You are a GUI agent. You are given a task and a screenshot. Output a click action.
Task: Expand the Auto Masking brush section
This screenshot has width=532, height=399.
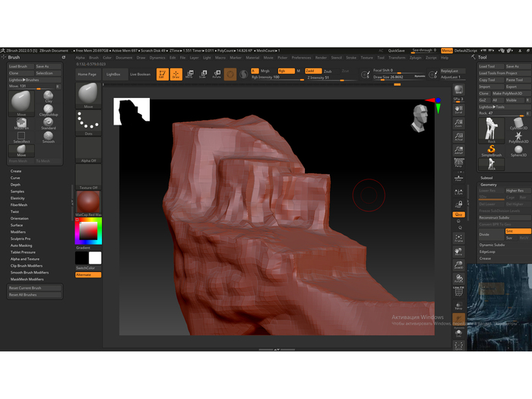[21, 245]
